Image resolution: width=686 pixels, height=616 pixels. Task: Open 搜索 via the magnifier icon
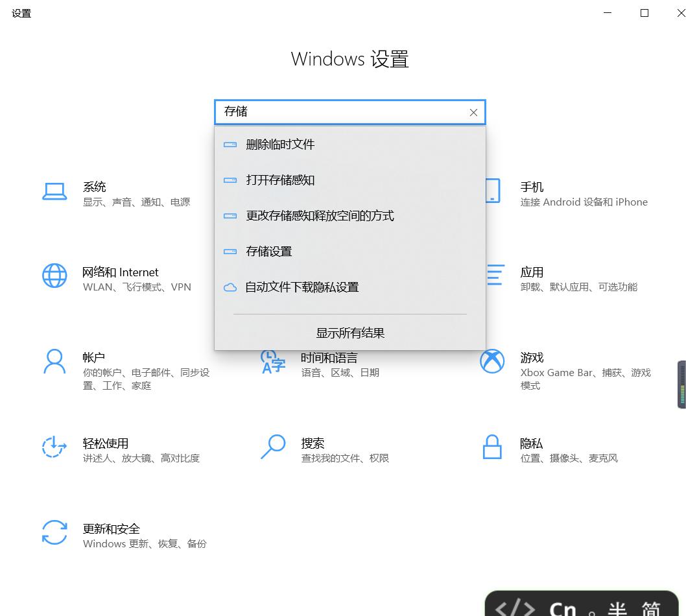(273, 447)
